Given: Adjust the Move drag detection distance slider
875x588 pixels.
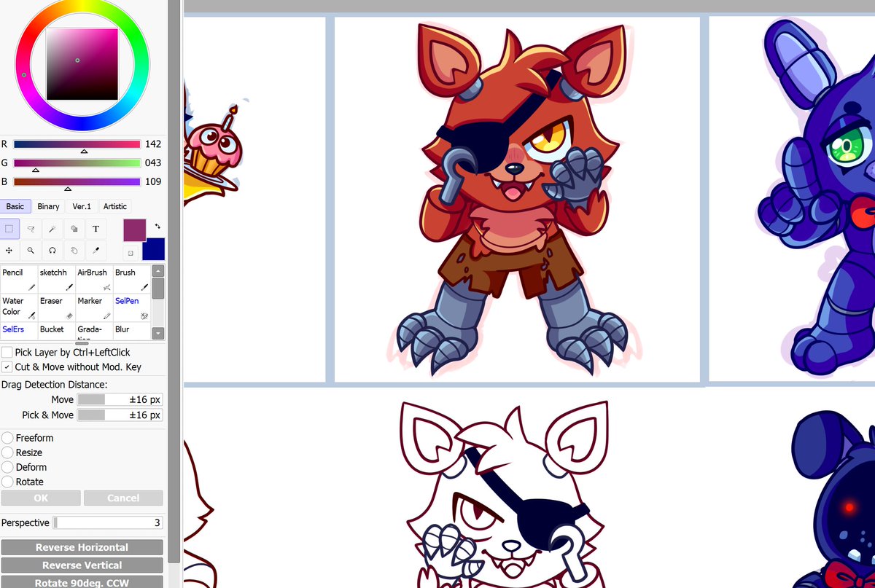Looking at the screenshot, I should click(x=120, y=399).
